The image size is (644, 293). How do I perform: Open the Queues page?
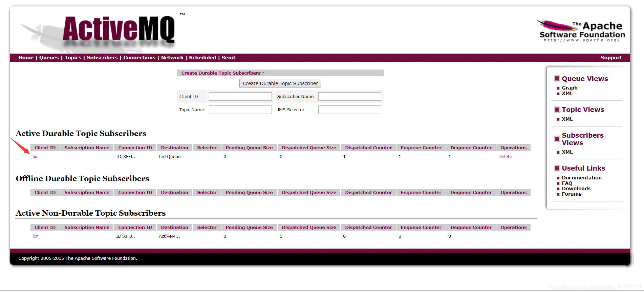pos(49,58)
